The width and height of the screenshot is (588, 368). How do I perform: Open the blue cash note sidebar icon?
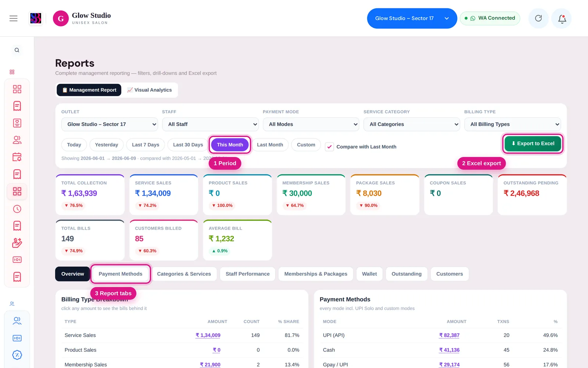(x=17, y=338)
